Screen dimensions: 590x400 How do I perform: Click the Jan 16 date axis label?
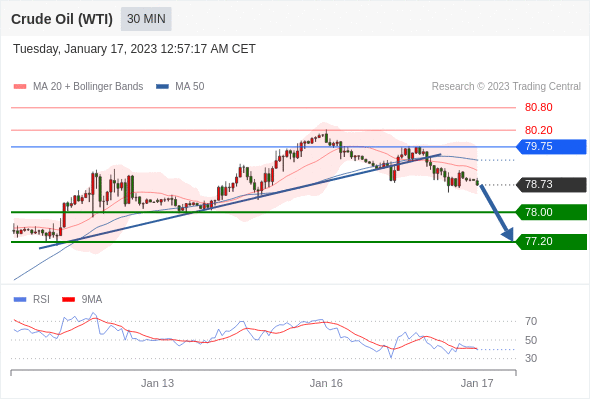point(326,383)
